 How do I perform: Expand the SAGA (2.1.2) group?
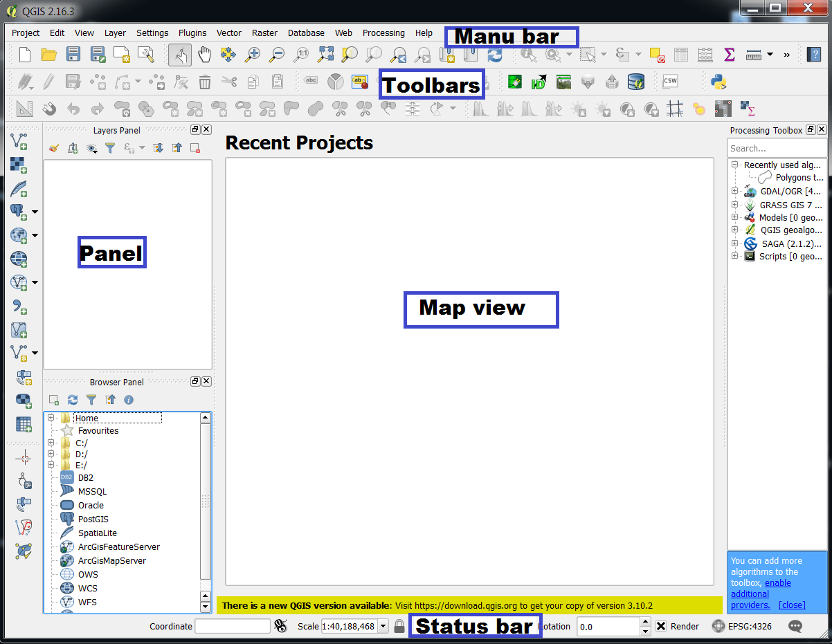(x=734, y=243)
